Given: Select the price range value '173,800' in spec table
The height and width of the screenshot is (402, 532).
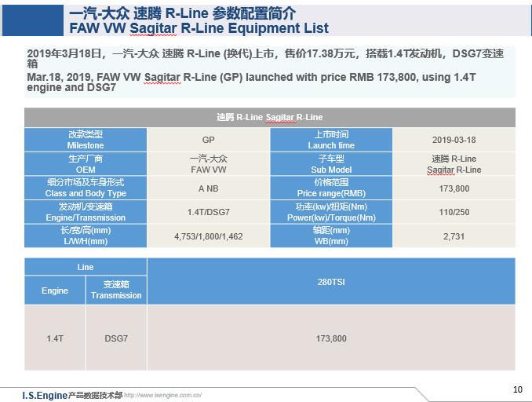Looking at the screenshot, I should coord(454,188).
